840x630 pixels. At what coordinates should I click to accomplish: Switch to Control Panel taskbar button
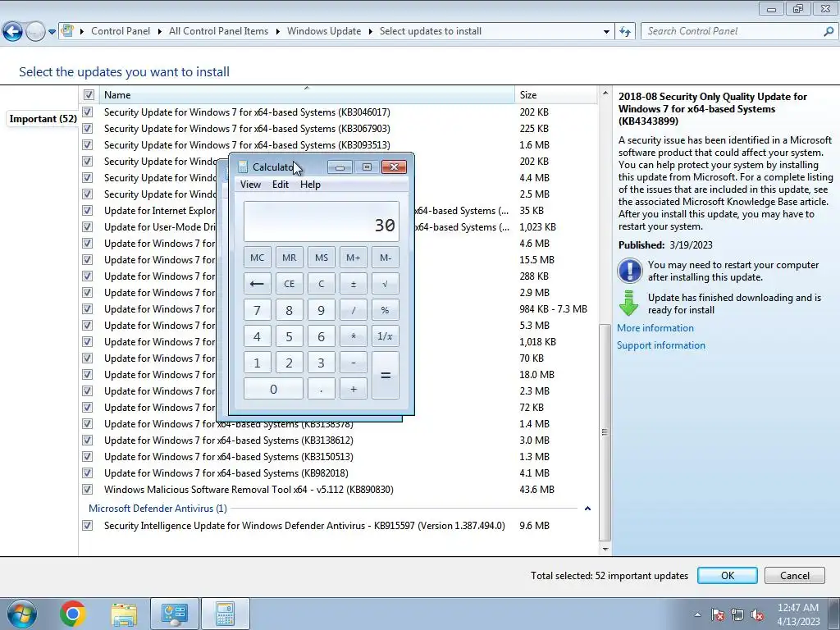(175, 614)
